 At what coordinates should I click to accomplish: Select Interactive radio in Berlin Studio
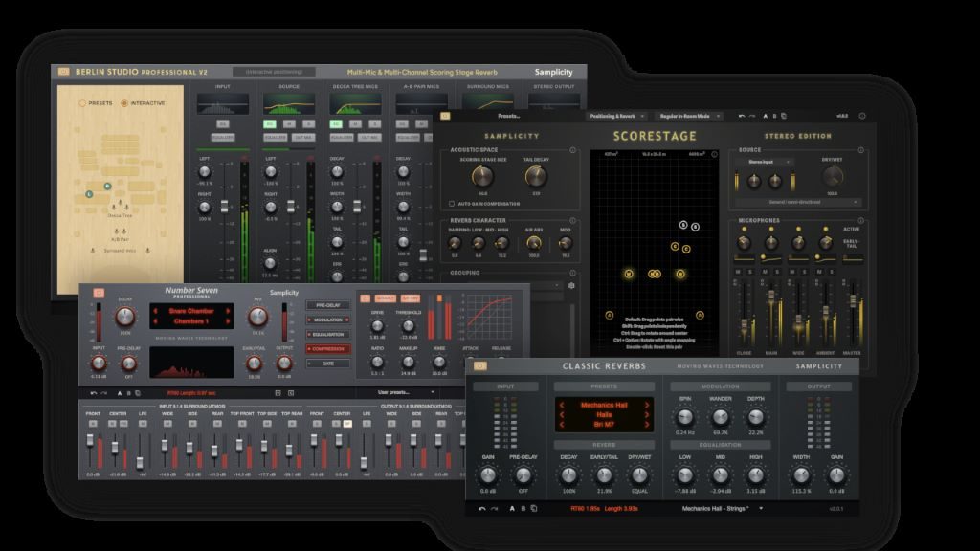click(x=124, y=103)
